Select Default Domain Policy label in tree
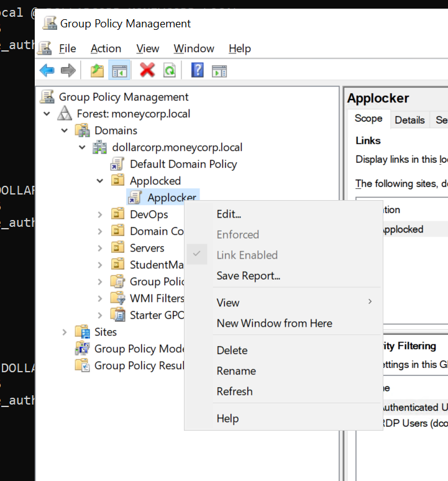448x481 pixels. click(183, 164)
